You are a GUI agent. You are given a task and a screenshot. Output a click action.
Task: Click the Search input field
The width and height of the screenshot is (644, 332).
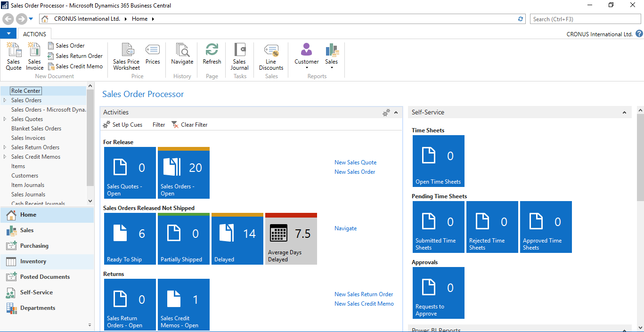point(586,19)
